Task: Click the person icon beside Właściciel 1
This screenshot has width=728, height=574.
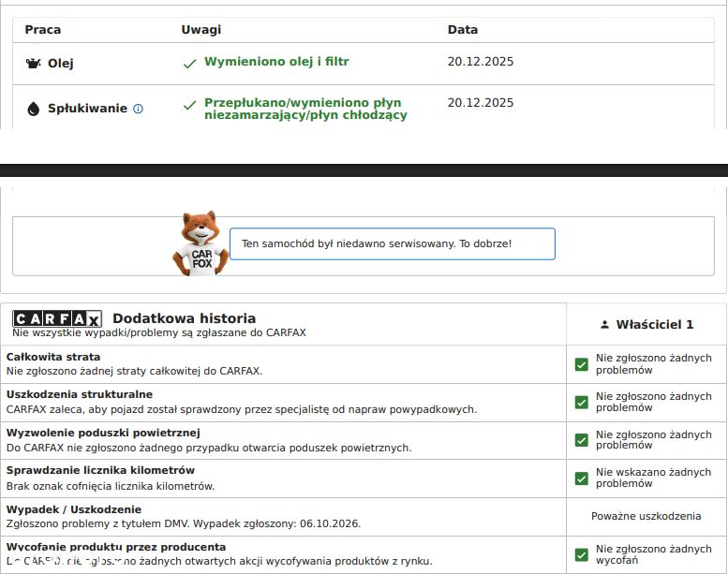Action: (604, 324)
